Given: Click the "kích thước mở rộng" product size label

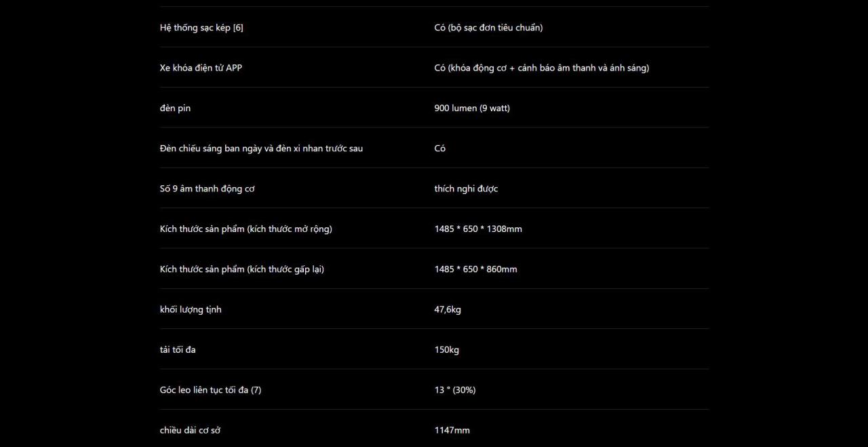Looking at the screenshot, I should click(x=245, y=229).
